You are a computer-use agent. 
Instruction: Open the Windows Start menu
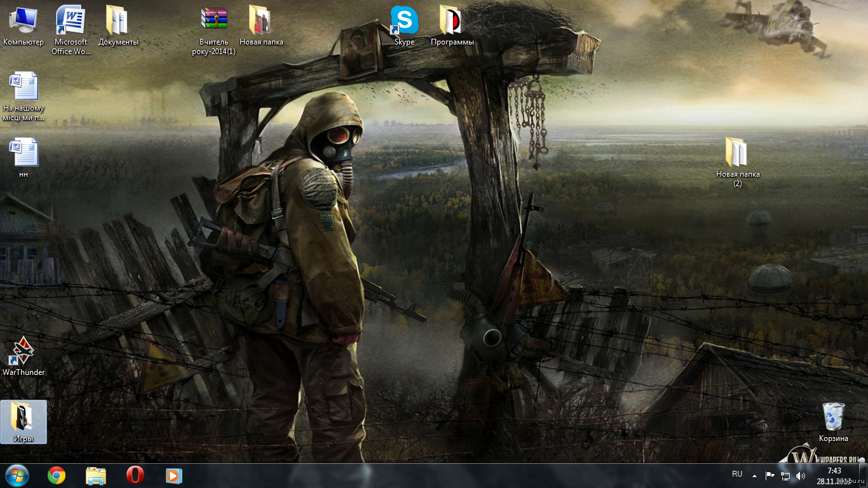[17, 475]
